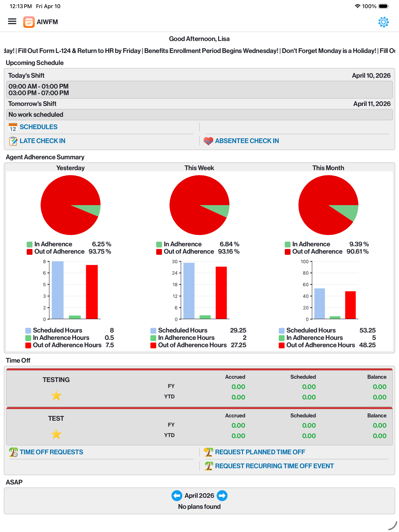Tap the TESTING time off card title
399x532 pixels.
click(x=56, y=380)
